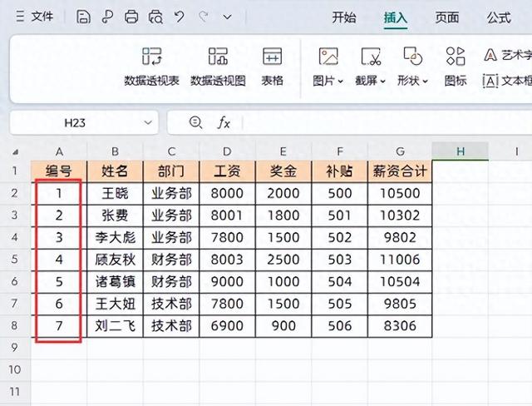Click the cell with value 2500
The width and height of the screenshot is (532, 406).
(x=283, y=260)
